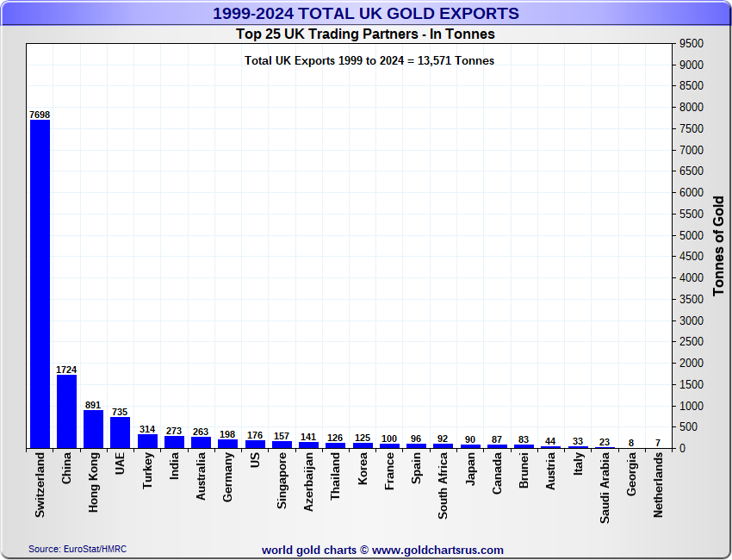This screenshot has height=560, width=732.
Task: Select the Turkey bar labeled 314
Action: [147, 441]
